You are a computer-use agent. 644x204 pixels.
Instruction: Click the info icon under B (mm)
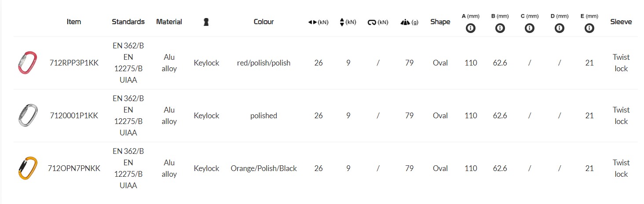click(500, 28)
